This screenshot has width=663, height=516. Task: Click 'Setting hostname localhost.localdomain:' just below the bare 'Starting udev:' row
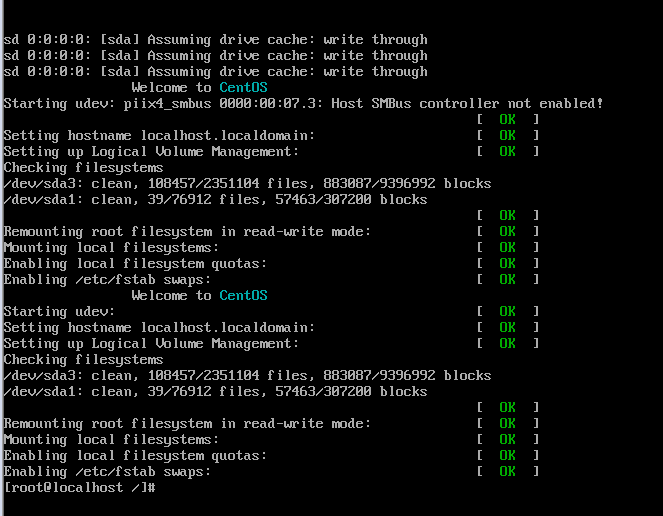click(159, 327)
